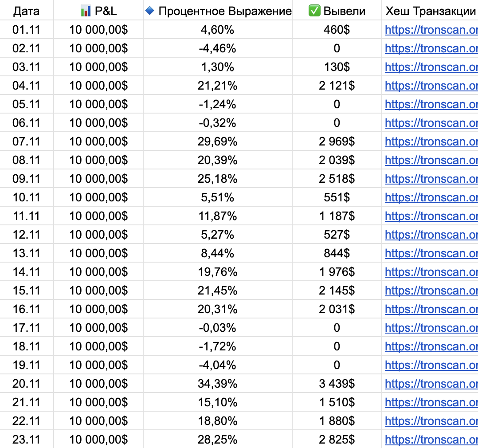478x448 pixels.
Task: Open tronscan link for 01.11 row
Action: click(x=431, y=30)
